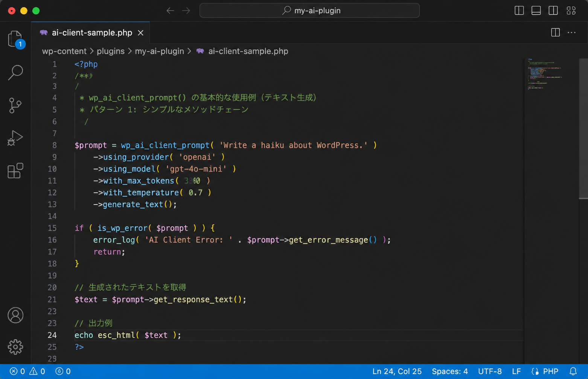
Task: Toggle the bottom panel layout icon
Action: pyautogui.click(x=536, y=11)
